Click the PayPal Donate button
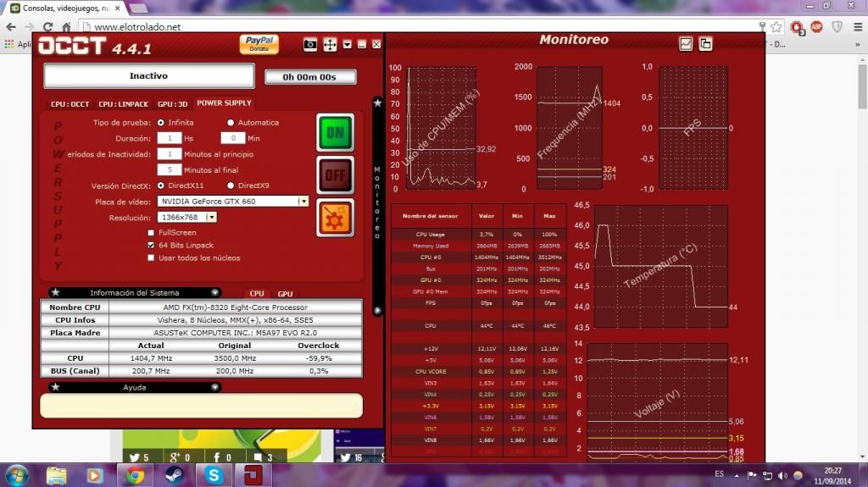The height and width of the screenshot is (487, 868). (259, 44)
